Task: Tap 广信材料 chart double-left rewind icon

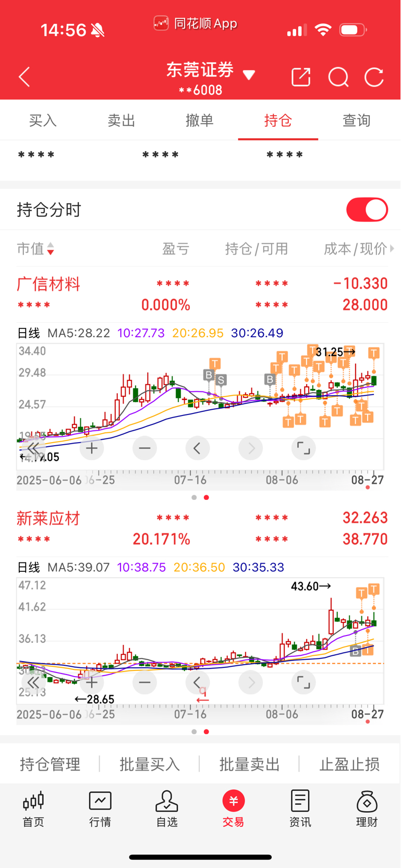Action: point(32,448)
